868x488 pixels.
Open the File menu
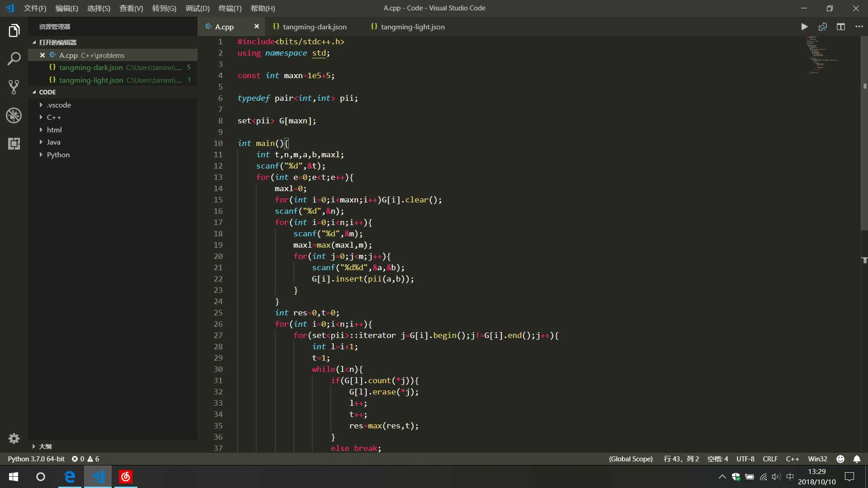coord(35,8)
